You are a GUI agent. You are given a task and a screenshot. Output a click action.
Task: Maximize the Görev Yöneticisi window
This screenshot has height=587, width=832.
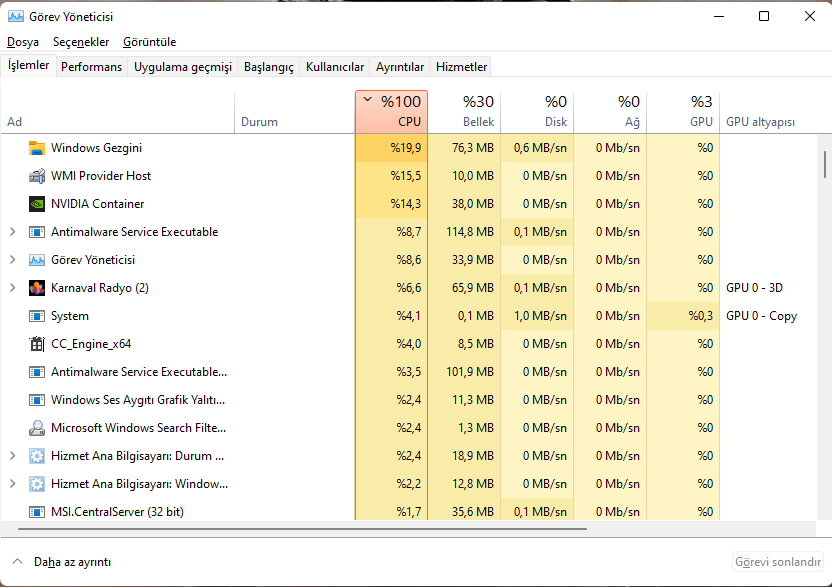click(x=764, y=16)
